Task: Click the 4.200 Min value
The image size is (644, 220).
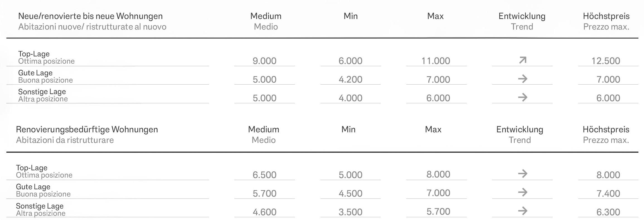Action: 351,80
